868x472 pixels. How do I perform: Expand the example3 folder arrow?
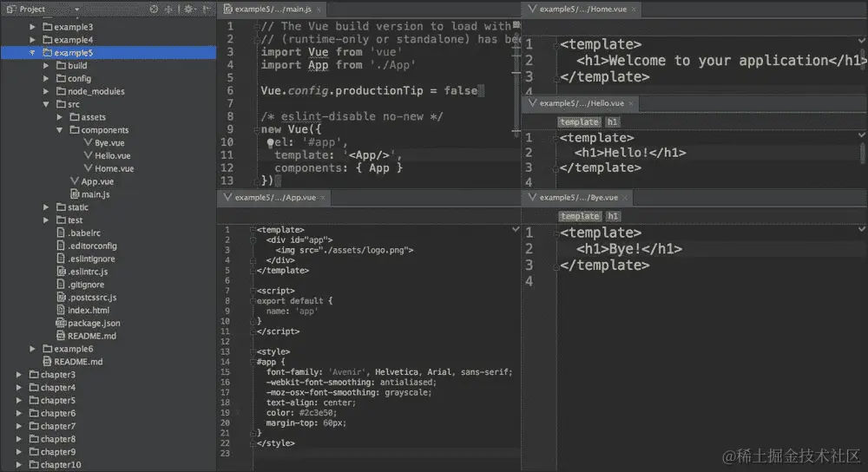point(32,27)
